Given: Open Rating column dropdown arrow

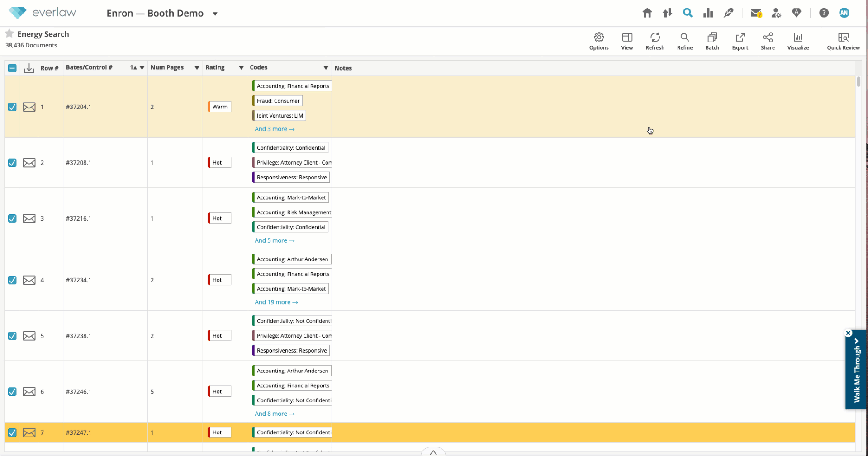Looking at the screenshot, I should click(x=241, y=68).
